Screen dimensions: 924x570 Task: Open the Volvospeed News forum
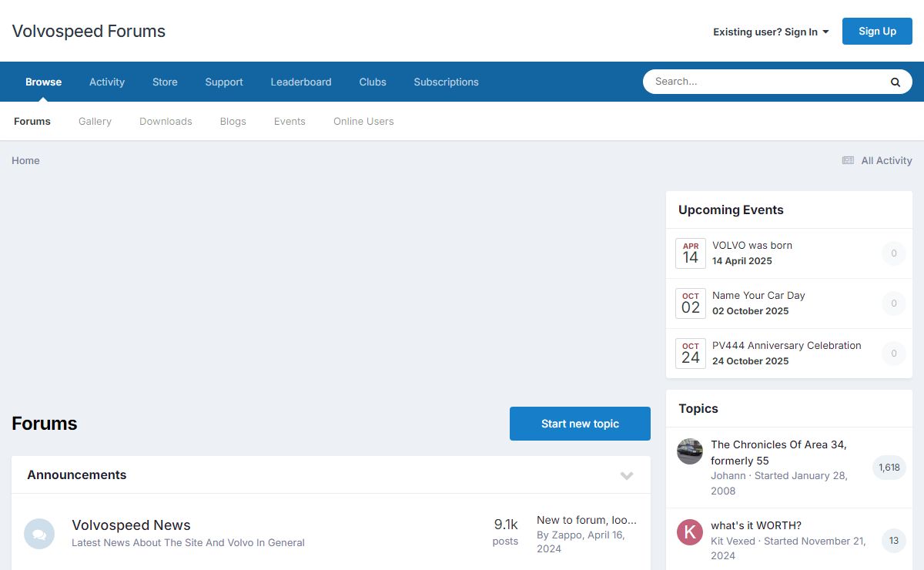pos(131,525)
